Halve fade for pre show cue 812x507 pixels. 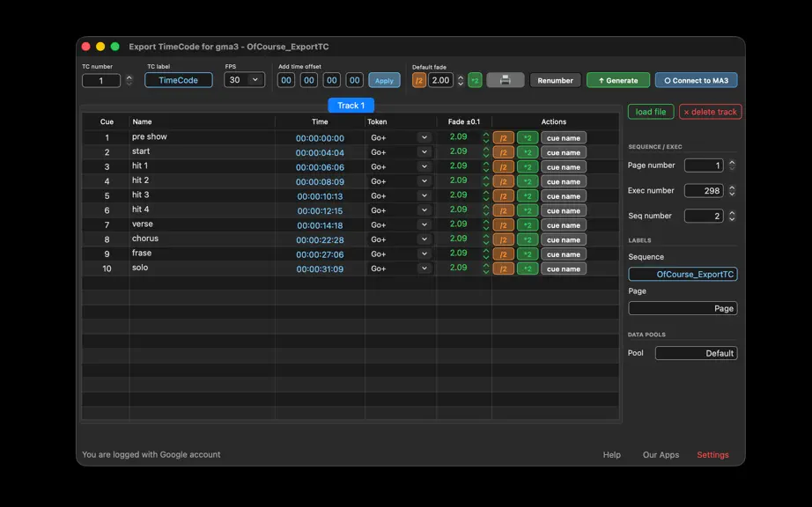(504, 138)
